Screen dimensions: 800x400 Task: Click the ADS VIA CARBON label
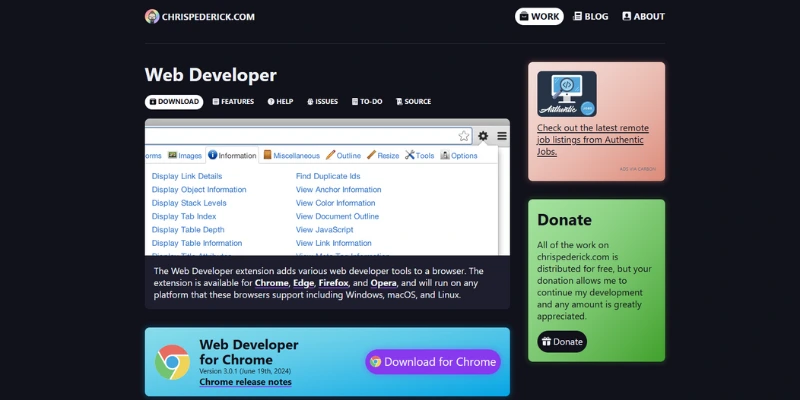[638, 169]
